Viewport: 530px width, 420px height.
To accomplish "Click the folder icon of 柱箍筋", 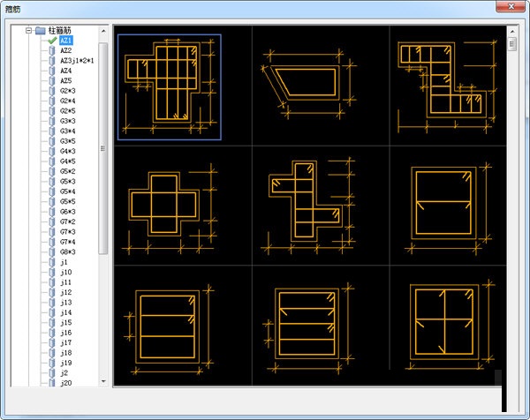I will (40, 30).
